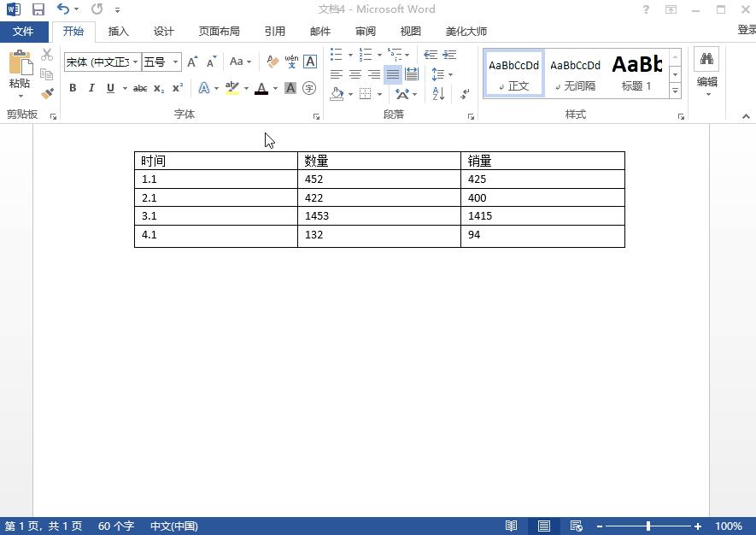Switch to the 插入 ribbon tab

click(118, 31)
